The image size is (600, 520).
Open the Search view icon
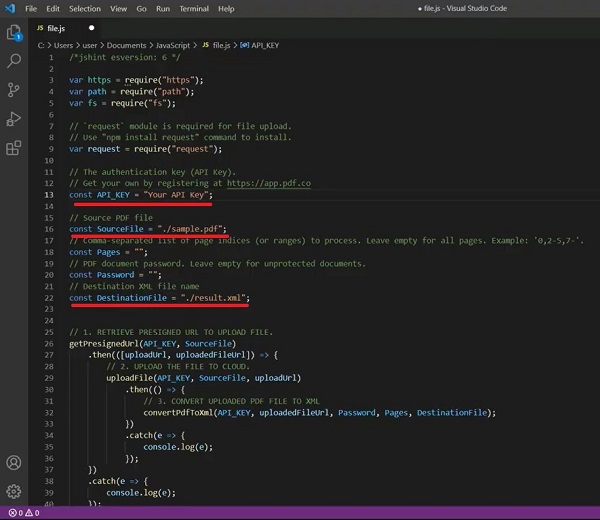click(14, 60)
